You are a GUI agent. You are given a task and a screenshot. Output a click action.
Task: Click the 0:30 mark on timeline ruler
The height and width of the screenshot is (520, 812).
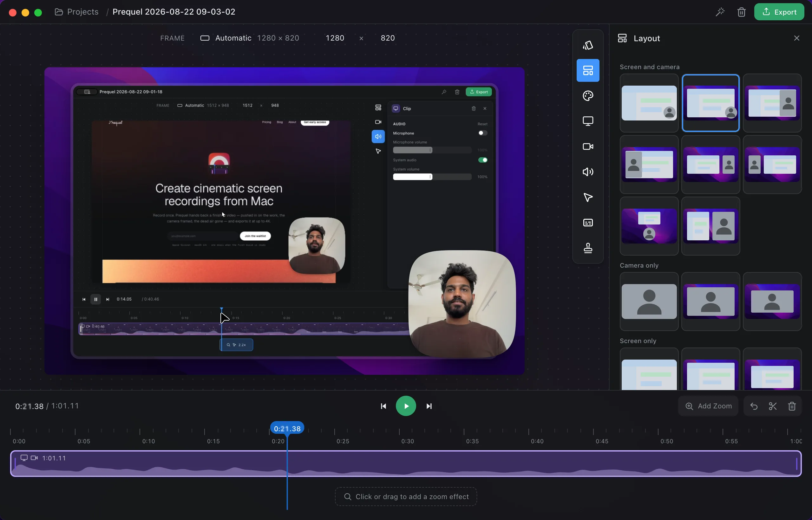click(407, 441)
